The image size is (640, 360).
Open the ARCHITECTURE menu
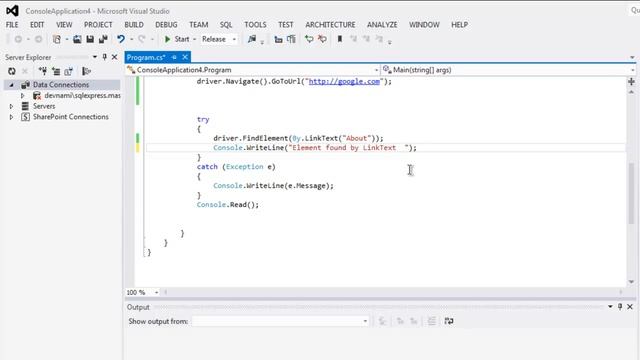point(330,25)
